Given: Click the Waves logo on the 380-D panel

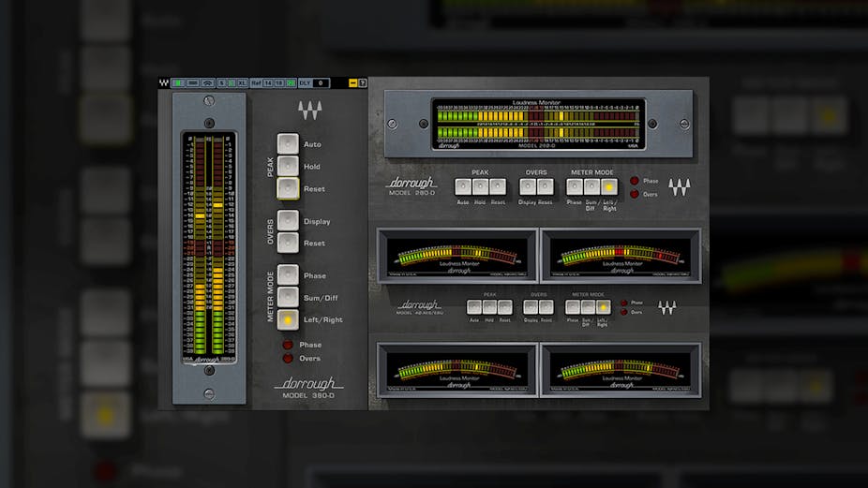Looking at the screenshot, I should (309, 111).
